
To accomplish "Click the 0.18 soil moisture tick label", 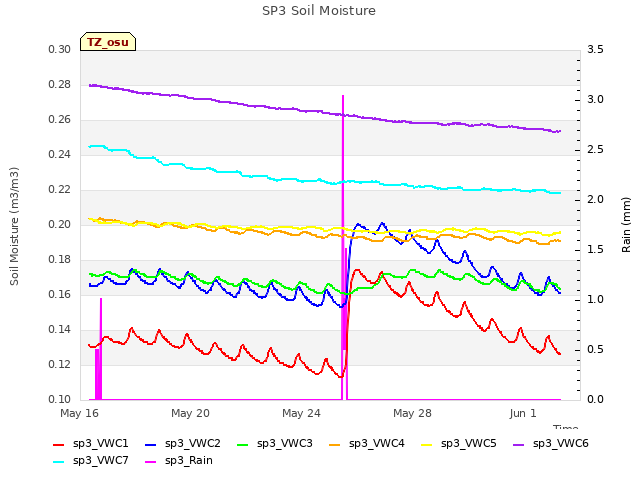I will click(x=60, y=260).
